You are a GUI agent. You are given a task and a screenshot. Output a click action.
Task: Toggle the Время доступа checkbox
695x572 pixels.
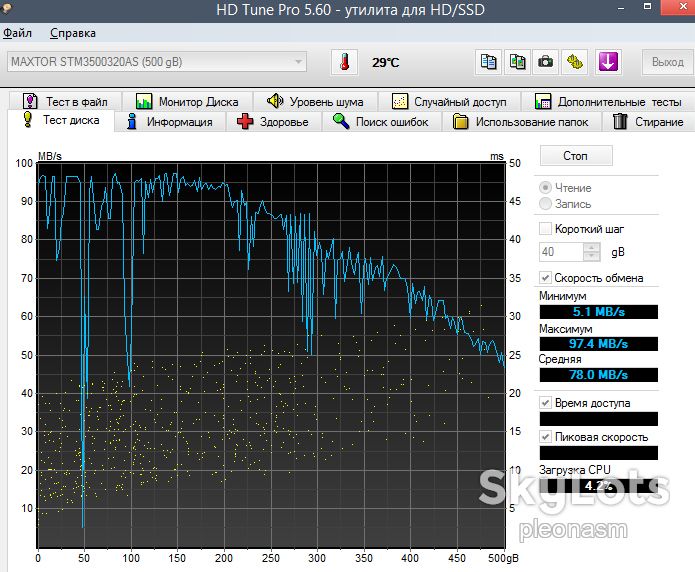(x=545, y=403)
